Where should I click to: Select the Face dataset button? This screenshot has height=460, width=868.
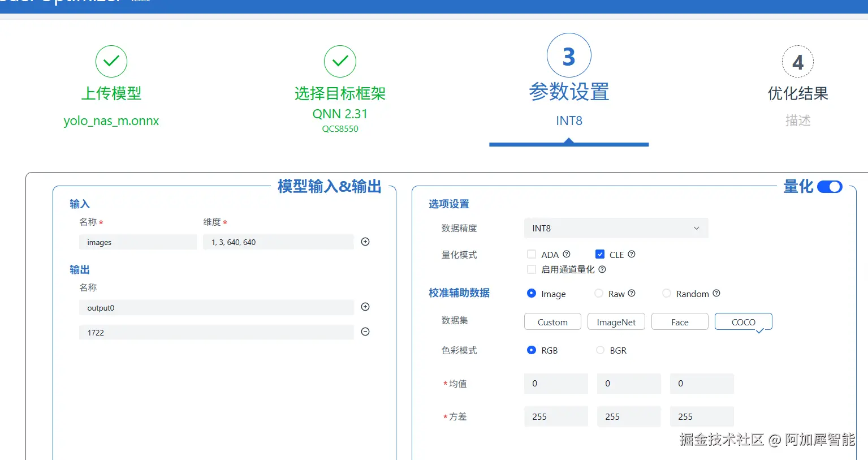tap(680, 321)
